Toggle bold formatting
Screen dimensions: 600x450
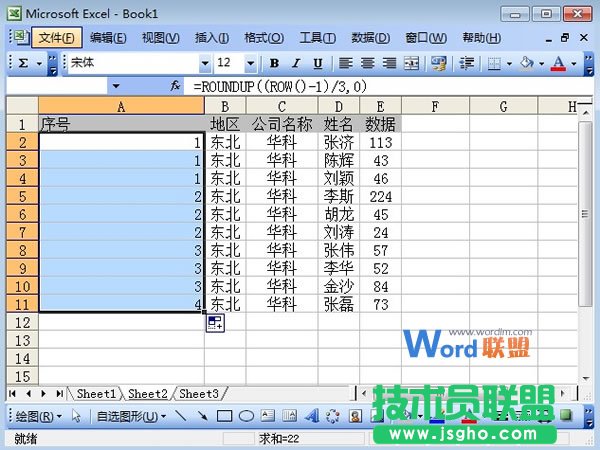coord(275,63)
